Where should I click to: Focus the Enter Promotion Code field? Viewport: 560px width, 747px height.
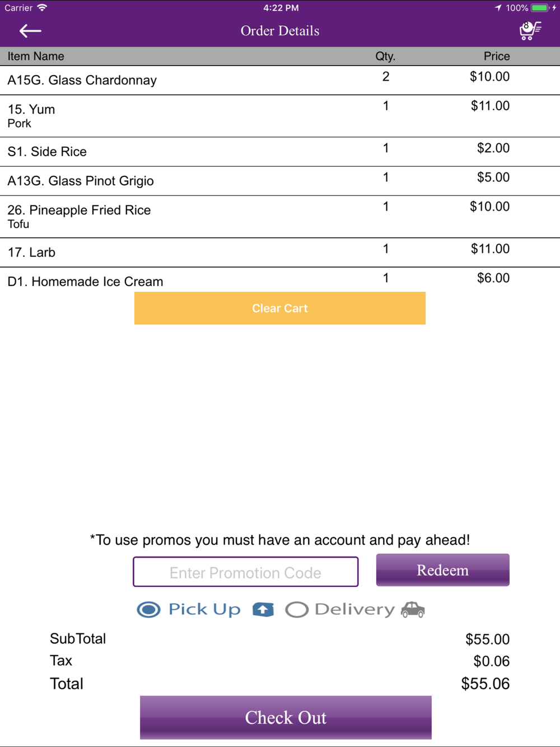[245, 572]
